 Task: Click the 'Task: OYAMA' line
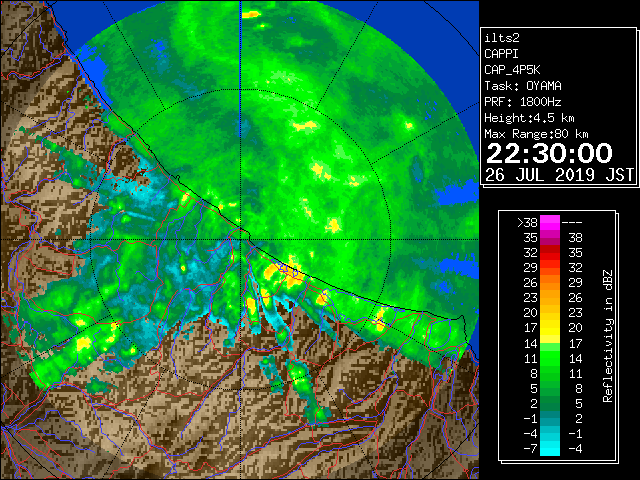523,86
